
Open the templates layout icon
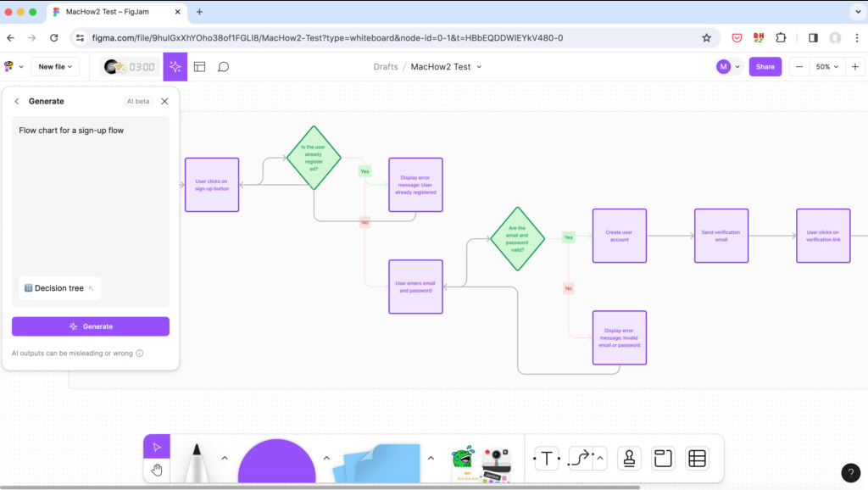200,66
